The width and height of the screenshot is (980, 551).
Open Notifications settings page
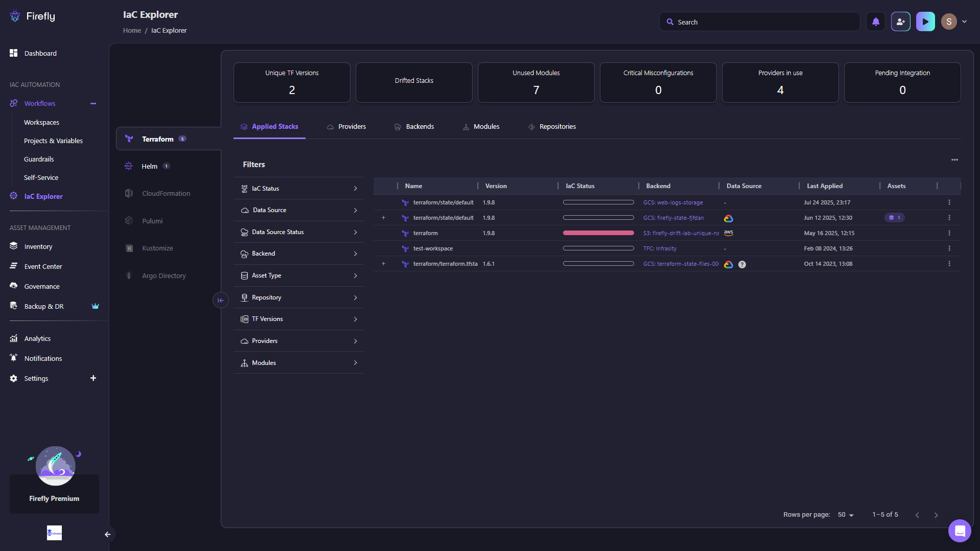coord(43,358)
